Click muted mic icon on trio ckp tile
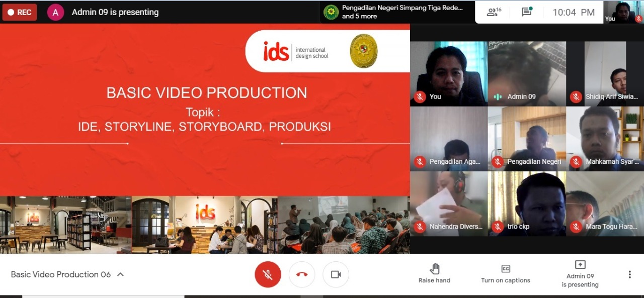 498,227
